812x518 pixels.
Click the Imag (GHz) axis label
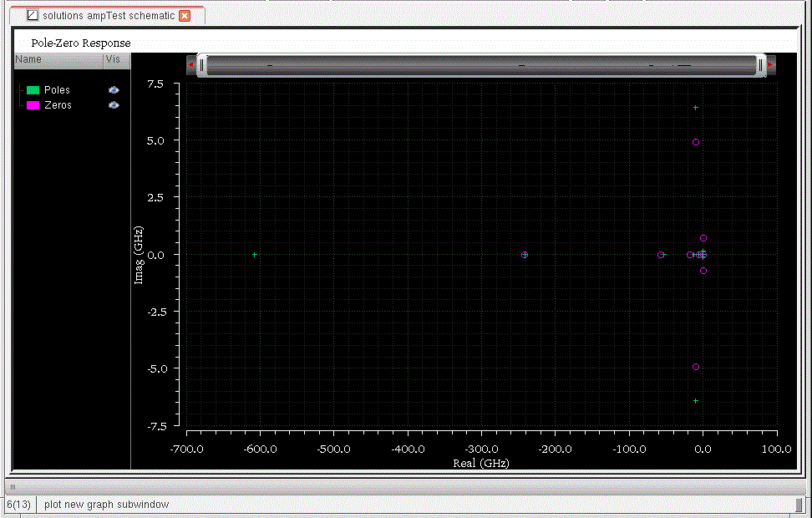click(x=140, y=255)
